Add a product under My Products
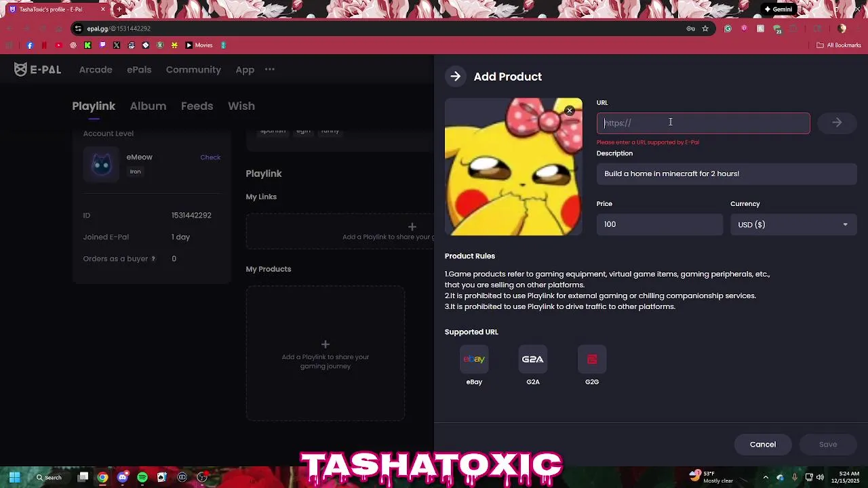Image resolution: width=868 pixels, height=488 pixels. (325, 353)
